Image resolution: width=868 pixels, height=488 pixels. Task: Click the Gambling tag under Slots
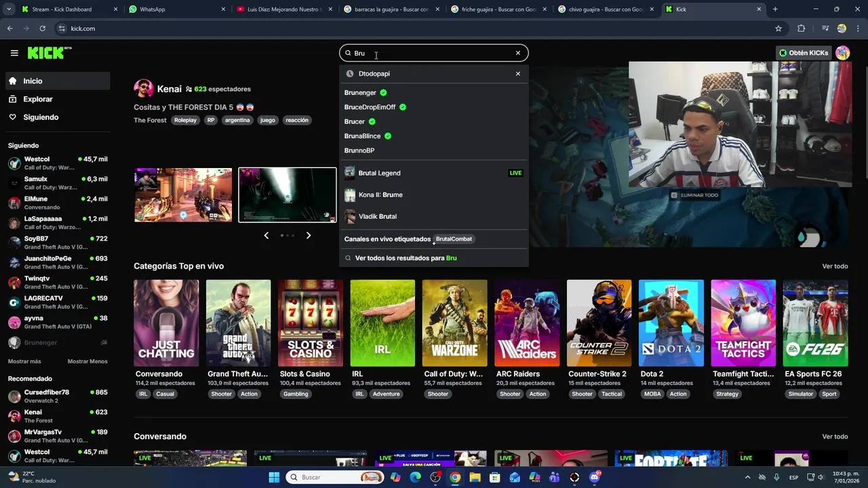click(296, 394)
